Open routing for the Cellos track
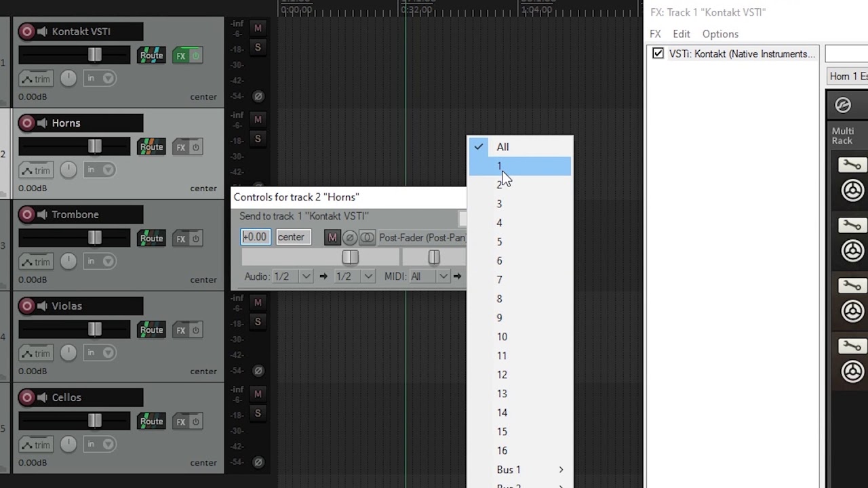 151,422
